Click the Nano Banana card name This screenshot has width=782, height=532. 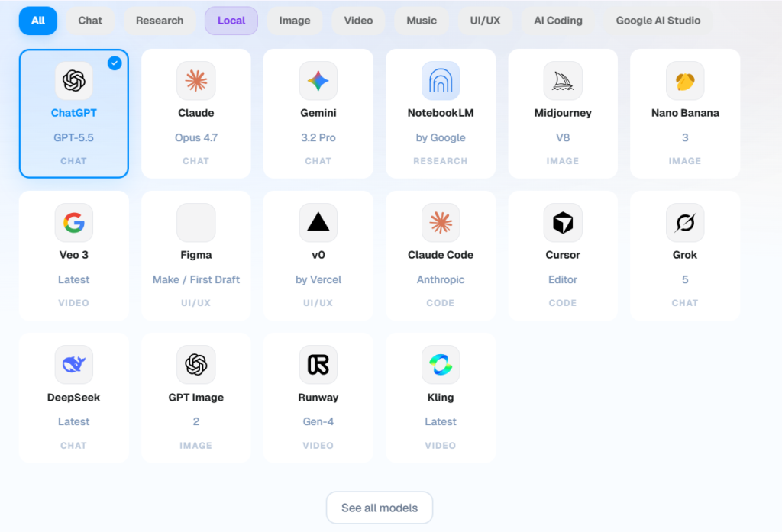coord(685,113)
